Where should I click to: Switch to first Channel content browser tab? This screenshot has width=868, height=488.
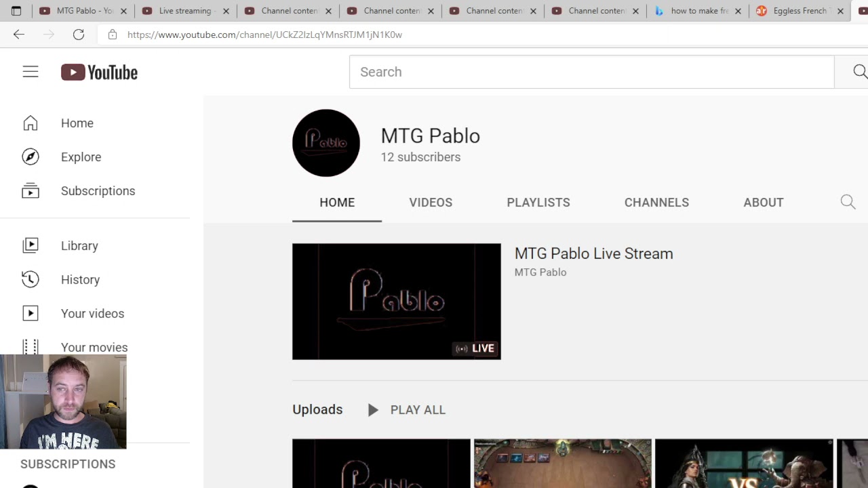(288, 11)
